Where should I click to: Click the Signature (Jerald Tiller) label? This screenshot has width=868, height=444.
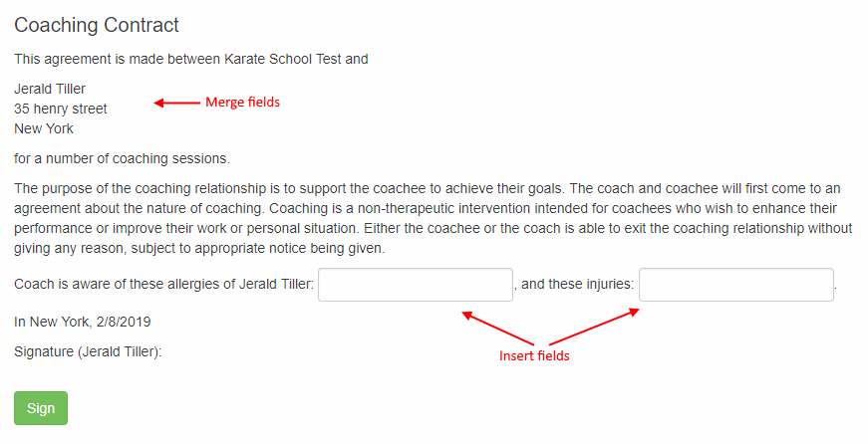[x=88, y=351]
